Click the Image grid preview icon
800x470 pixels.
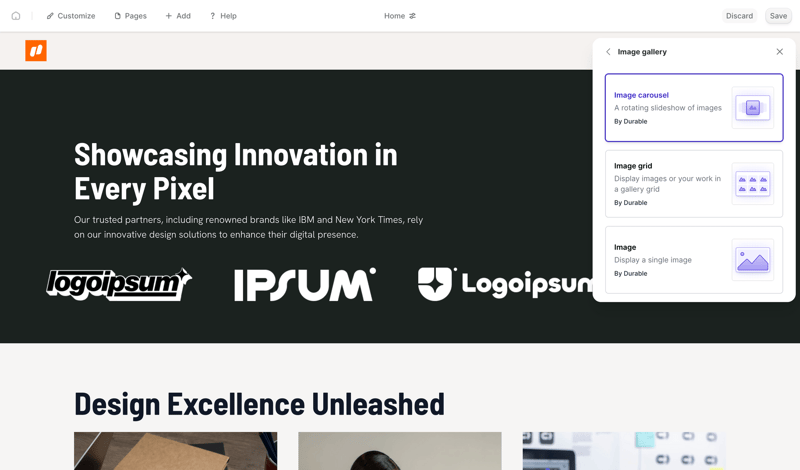click(x=752, y=184)
